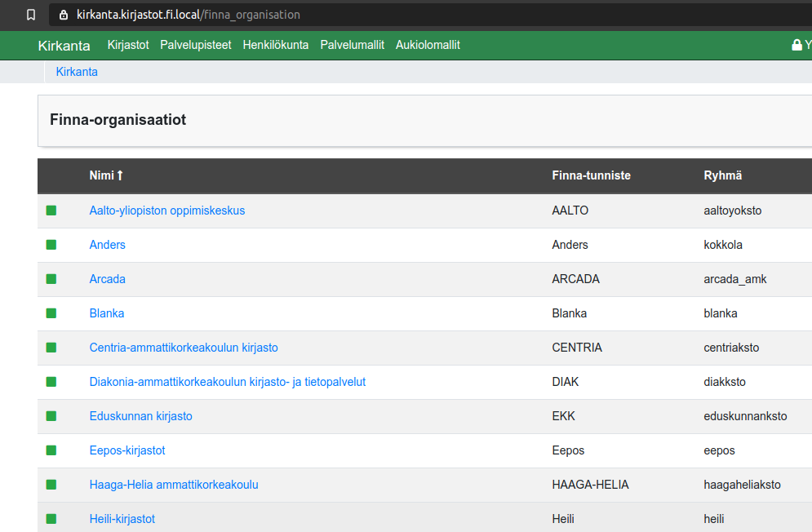Click kokkola group cell
The image size is (812, 532).
[723, 245]
